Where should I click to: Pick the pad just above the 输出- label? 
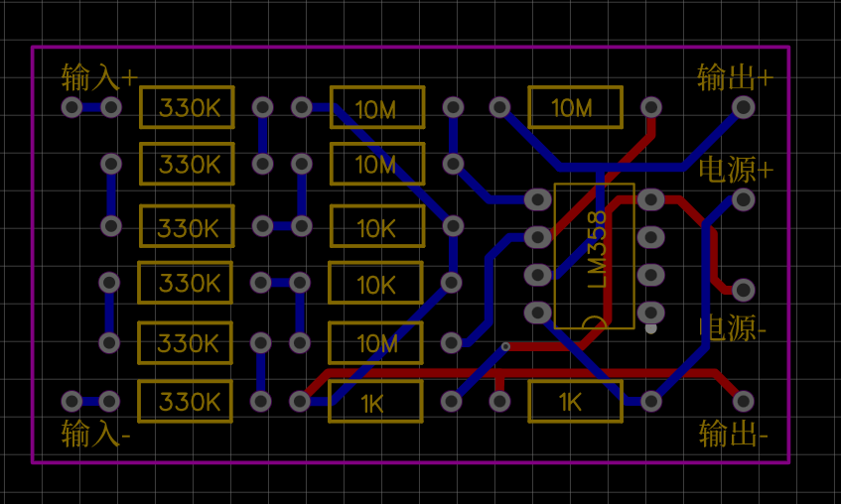(x=744, y=401)
